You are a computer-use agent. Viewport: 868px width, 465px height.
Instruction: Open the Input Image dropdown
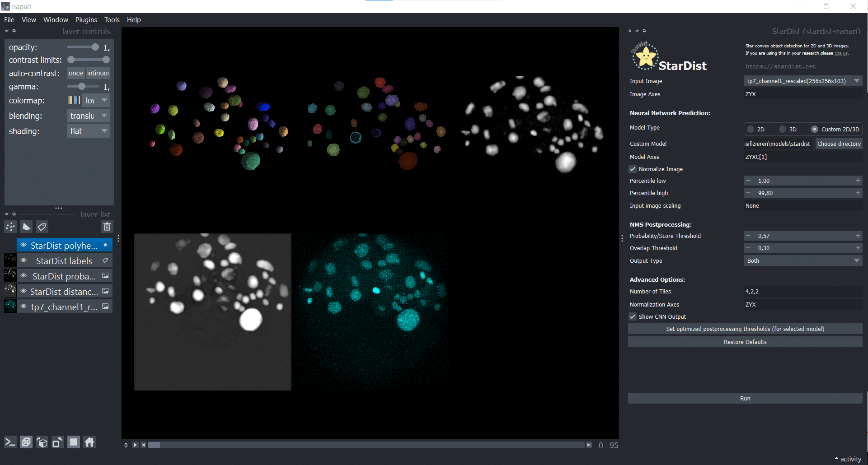pos(802,81)
